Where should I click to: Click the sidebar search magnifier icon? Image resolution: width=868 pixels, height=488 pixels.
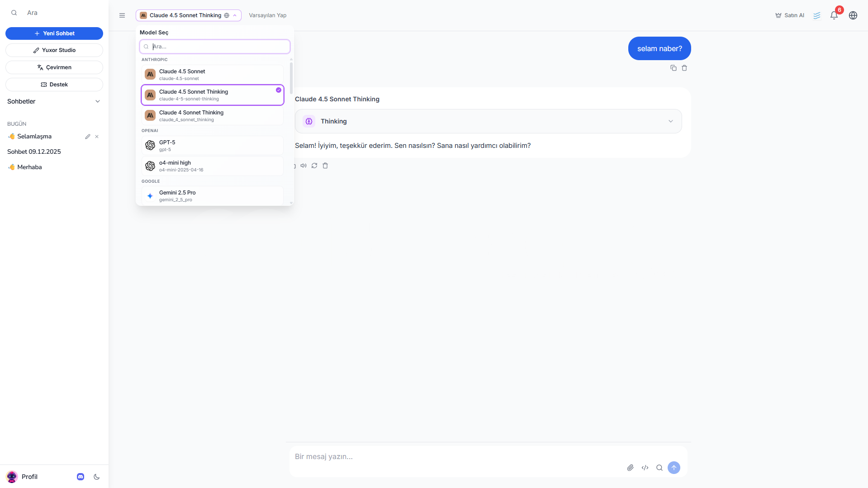pyautogui.click(x=14, y=13)
